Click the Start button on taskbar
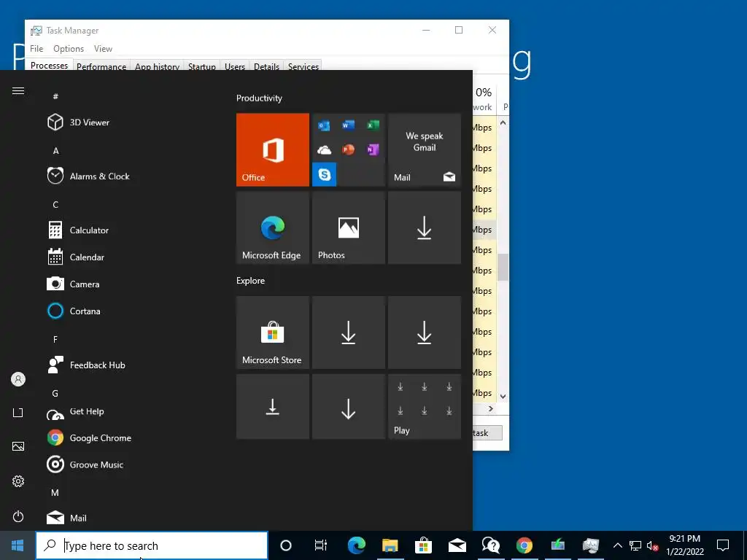 click(x=18, y=545)
